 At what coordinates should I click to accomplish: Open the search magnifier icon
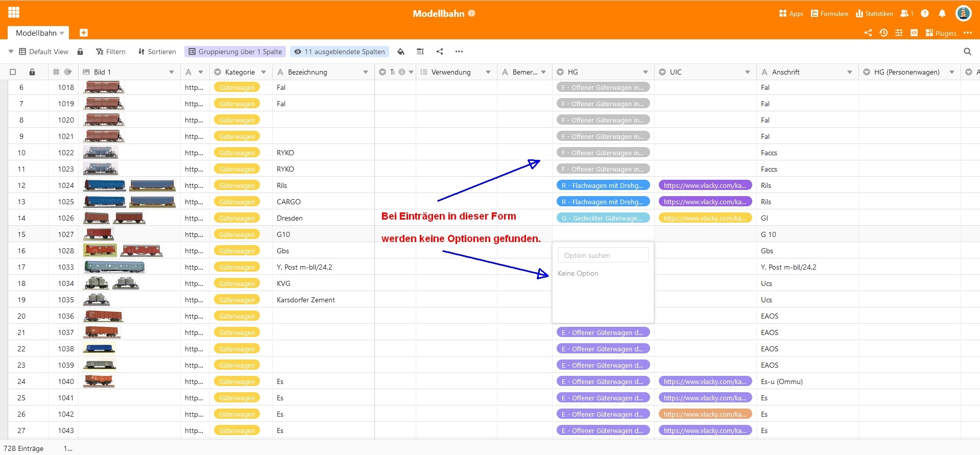click(967, 52)
